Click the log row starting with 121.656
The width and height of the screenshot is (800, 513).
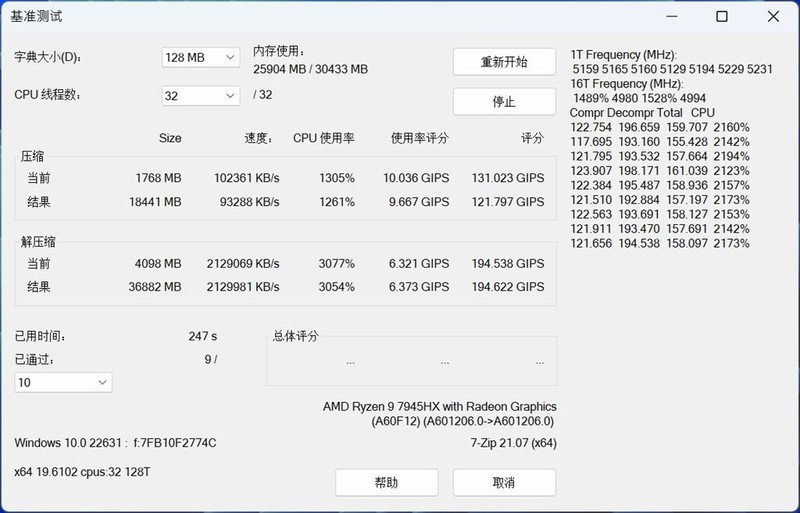click(660, 243)
